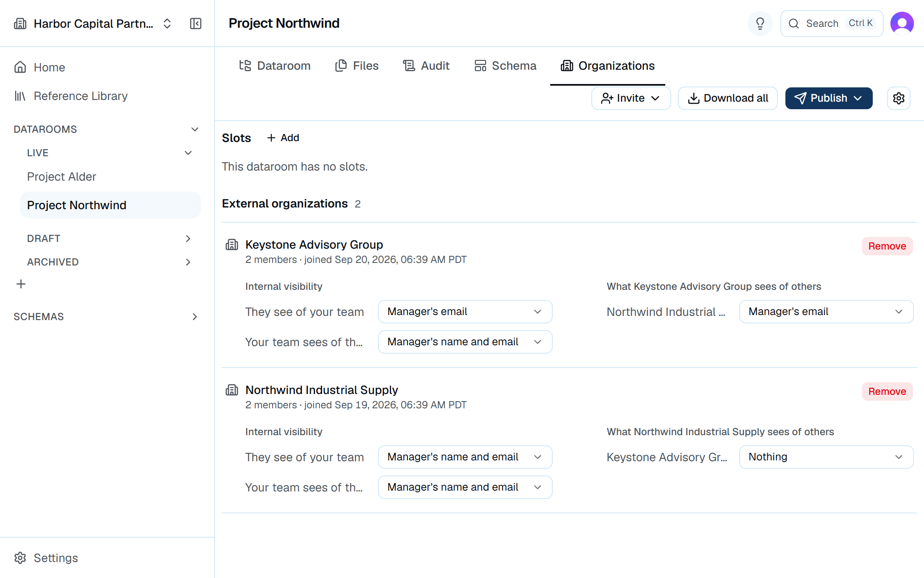Viewport: 924px width, 578px height.
Task: Open Northwind 'They see of your team' dropdown
Action: pyautogui.click(x=465, y=457)
